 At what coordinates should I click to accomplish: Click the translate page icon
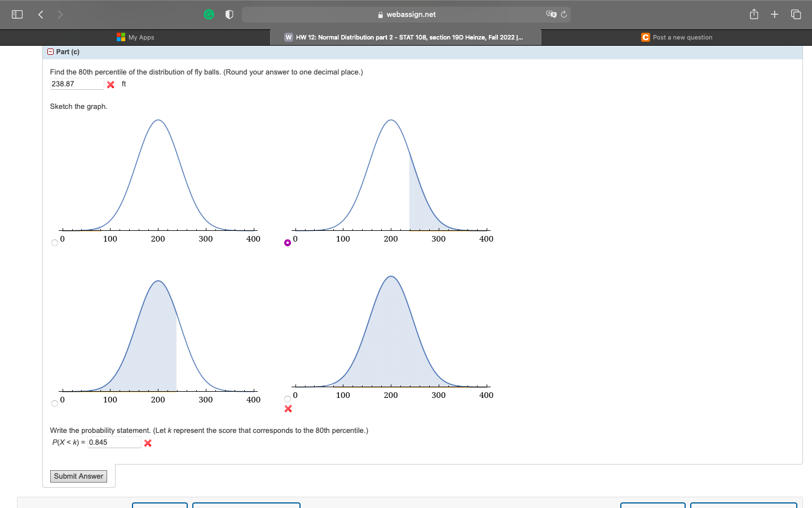coord(551,14)
